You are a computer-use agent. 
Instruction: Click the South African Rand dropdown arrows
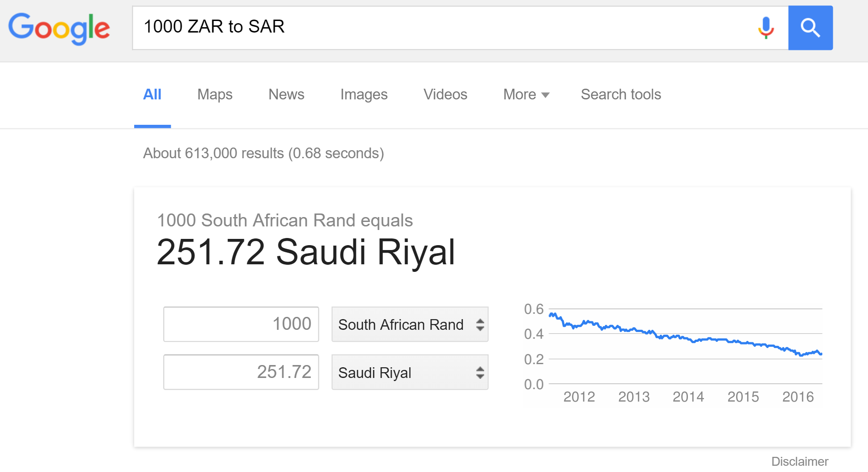click(480, 324)
